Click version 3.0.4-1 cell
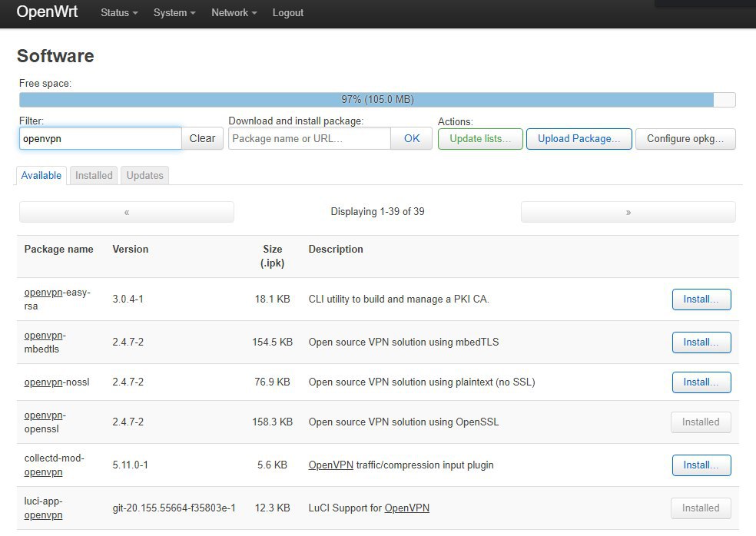This screenshot has height=536, width=756. pyautogui.click(x=128, y=299)
